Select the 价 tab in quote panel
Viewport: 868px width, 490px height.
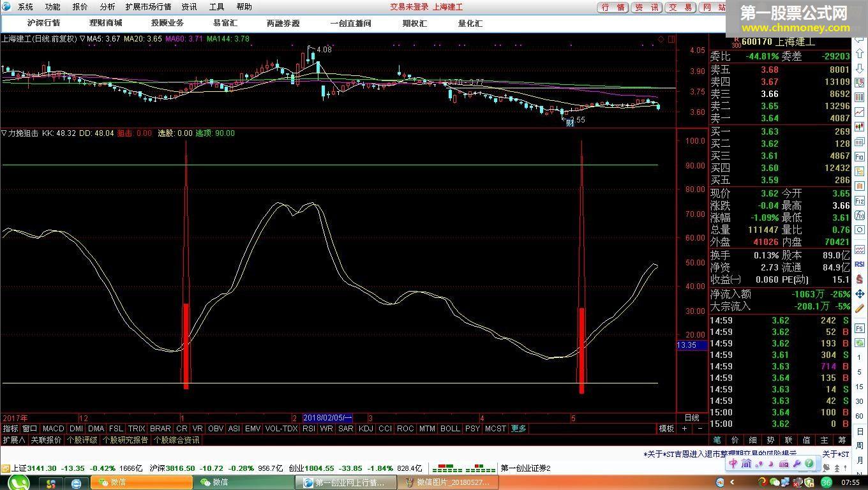click(x=735, y=440)
